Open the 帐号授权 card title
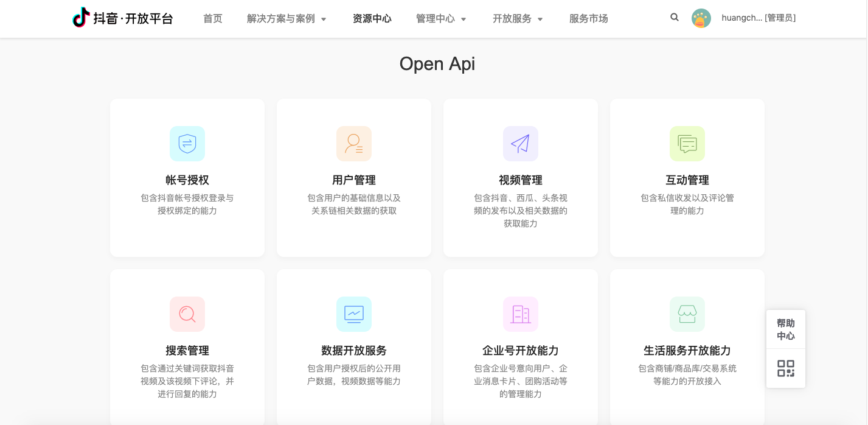The image size is (868, 425). (187, 180)
